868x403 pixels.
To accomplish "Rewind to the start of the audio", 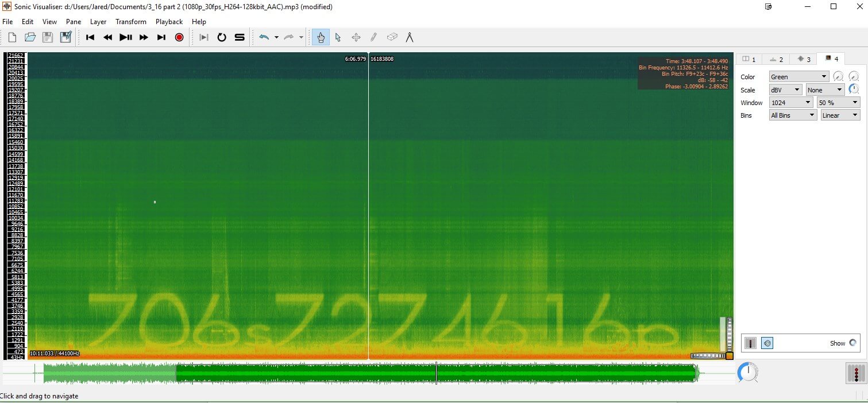I will point(90,37).
